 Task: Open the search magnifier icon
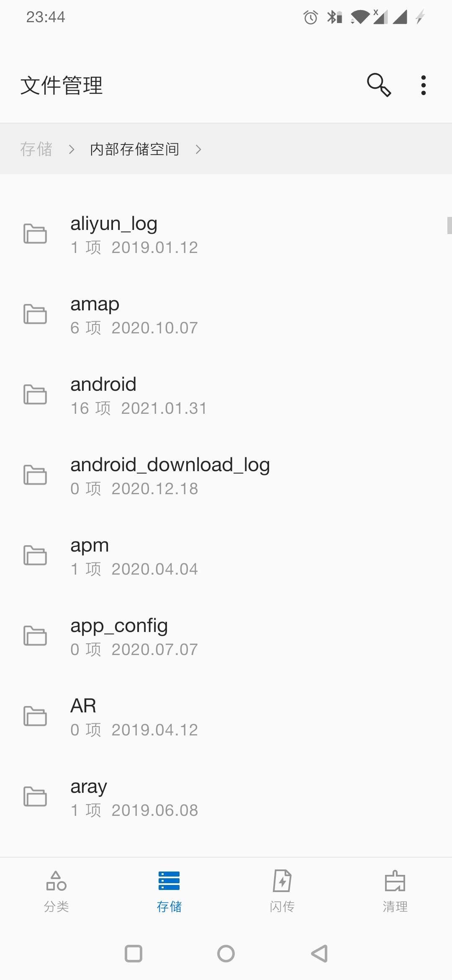(379, 85)
